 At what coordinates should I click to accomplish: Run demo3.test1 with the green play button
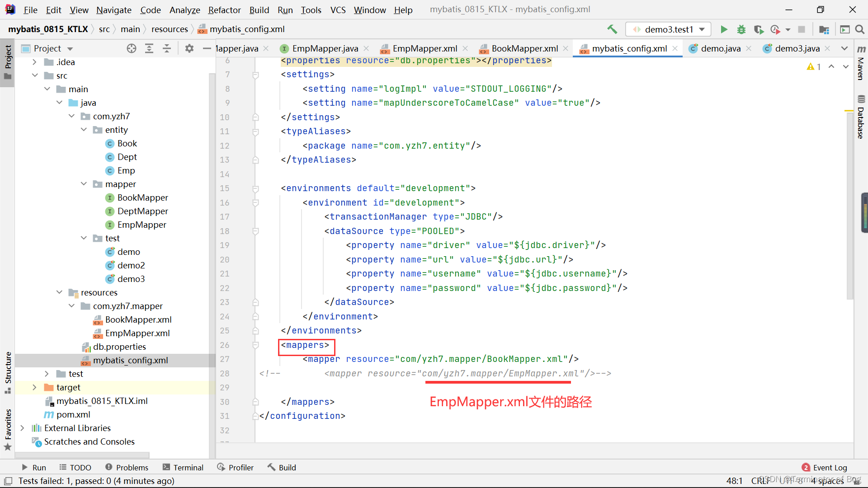(724, 29)
